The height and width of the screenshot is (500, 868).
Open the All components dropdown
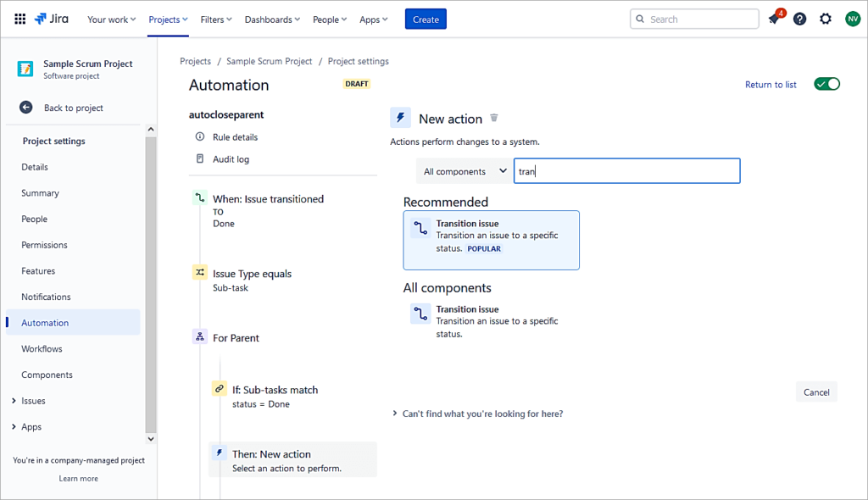tap(465, 171)
